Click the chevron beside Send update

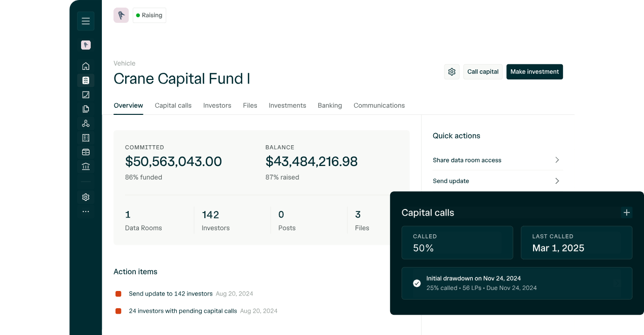click(x=557, y=181)
